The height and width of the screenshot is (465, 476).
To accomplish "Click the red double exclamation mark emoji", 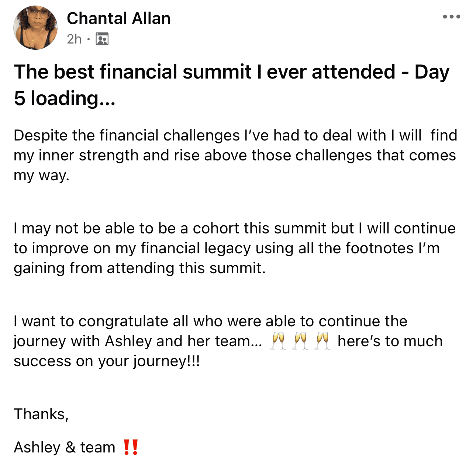I will coord(131,447).
